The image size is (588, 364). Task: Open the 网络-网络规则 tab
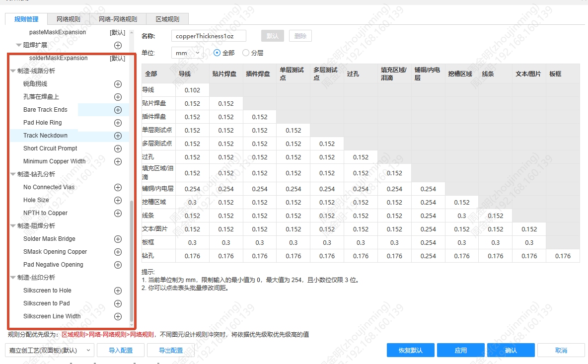pos(118,19)
